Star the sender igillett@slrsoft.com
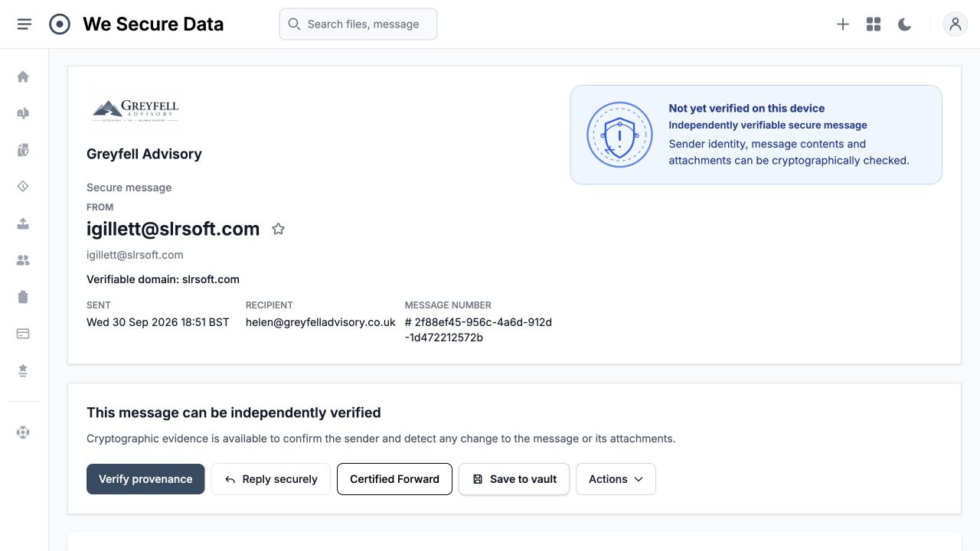This screenshot has height=551, width=980. tap(279, 229)
